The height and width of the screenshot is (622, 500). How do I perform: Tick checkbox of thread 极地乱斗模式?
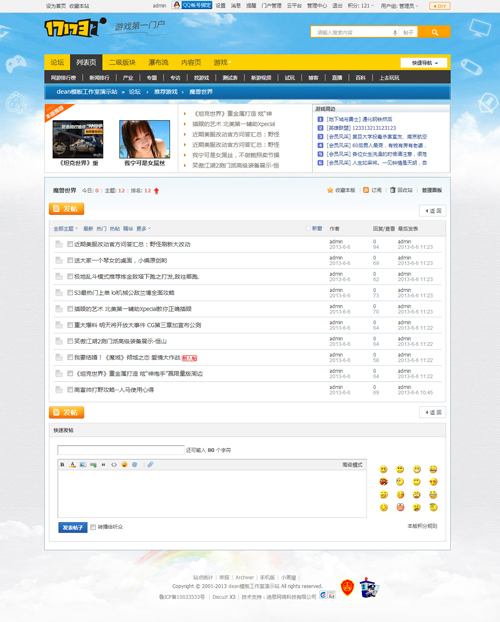point(70,276)
